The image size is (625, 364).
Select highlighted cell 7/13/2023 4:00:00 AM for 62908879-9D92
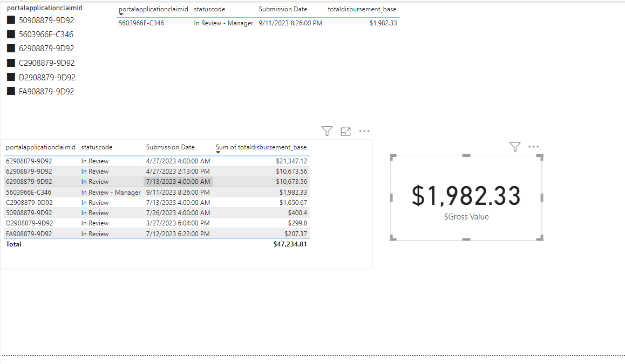(178, 182)
